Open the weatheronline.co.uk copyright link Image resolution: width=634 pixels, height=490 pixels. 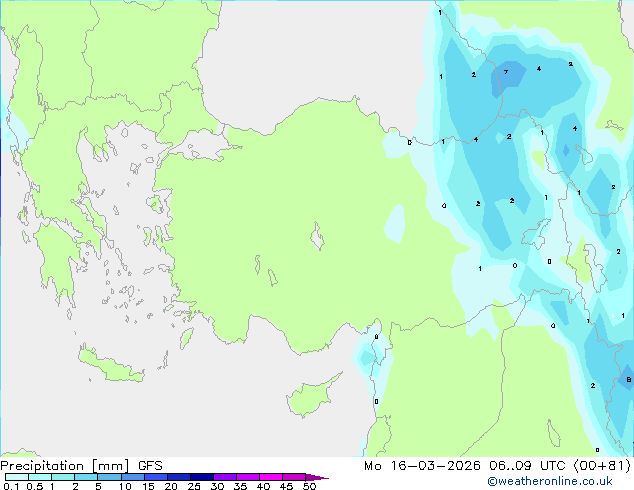click(550, 481)
